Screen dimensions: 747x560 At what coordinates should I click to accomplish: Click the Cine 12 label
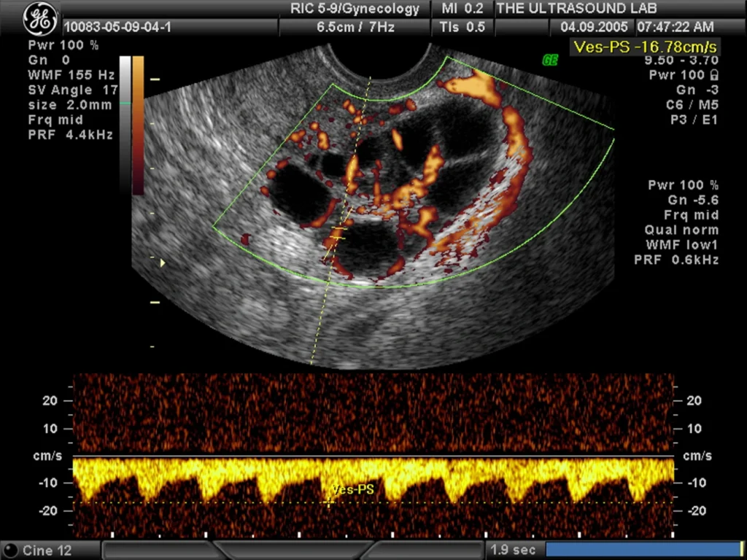[47, 551]
